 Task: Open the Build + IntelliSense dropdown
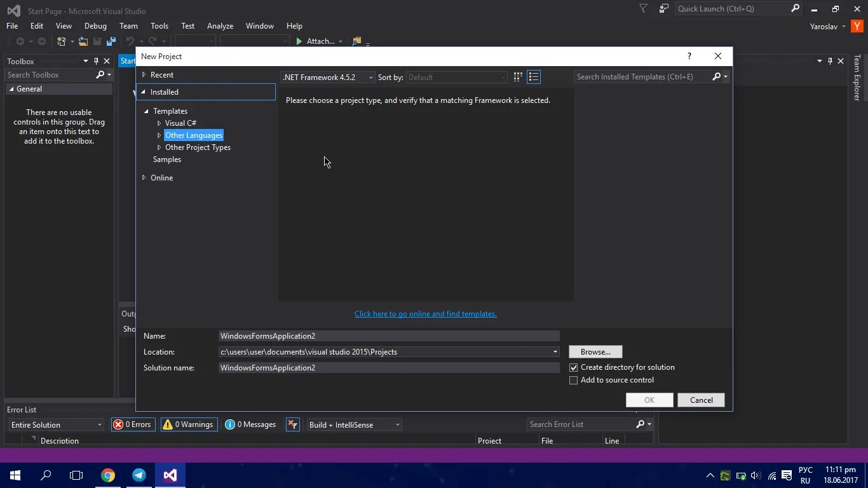coord(355,424)
